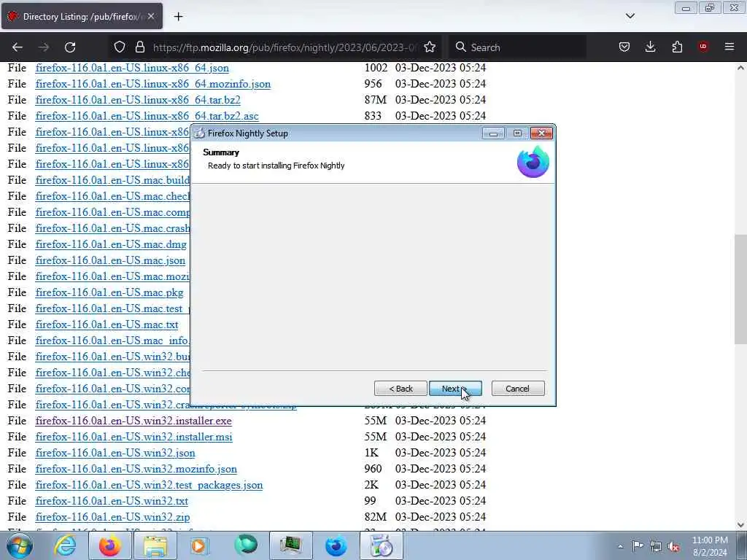Image resolution: width=747 pixels, height=560 pixels.
Task: Download the win32.installer.msi file
Action: coord(134,437)
